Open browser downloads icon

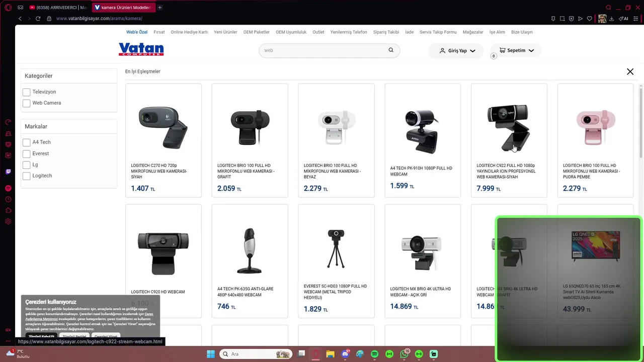612,19
